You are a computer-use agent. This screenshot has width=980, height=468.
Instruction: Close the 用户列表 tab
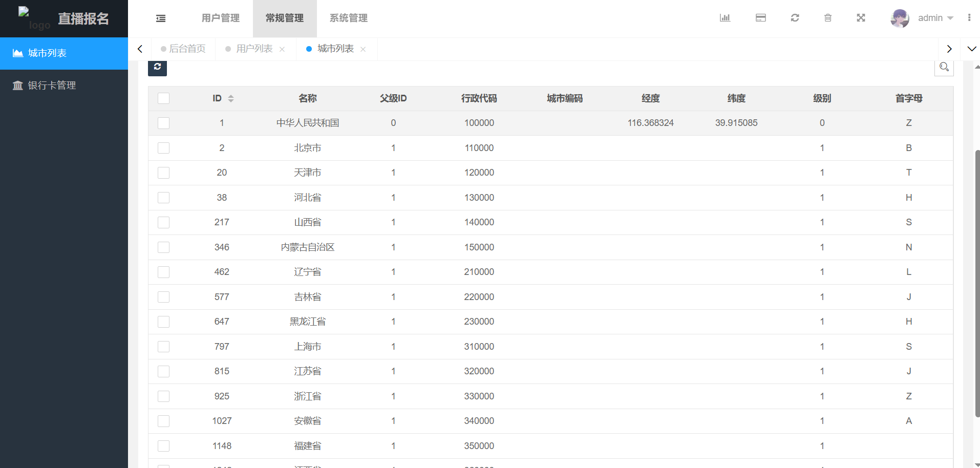point(282,49)
